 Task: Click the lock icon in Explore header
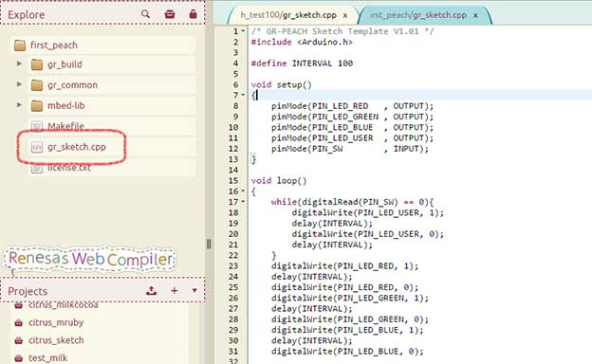[193, 14]
